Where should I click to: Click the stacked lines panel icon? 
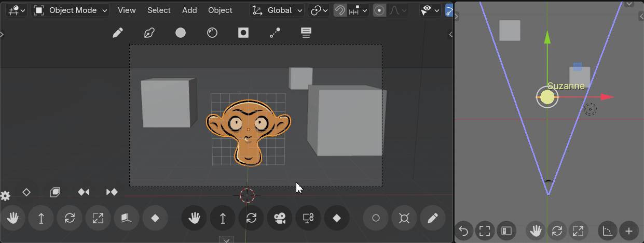click(x=306, y=33)
